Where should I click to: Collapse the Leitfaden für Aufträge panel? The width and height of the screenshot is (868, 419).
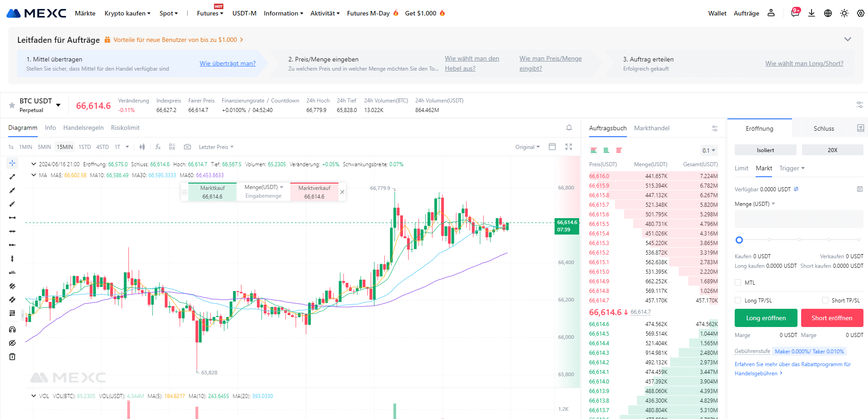click(848, 39)
